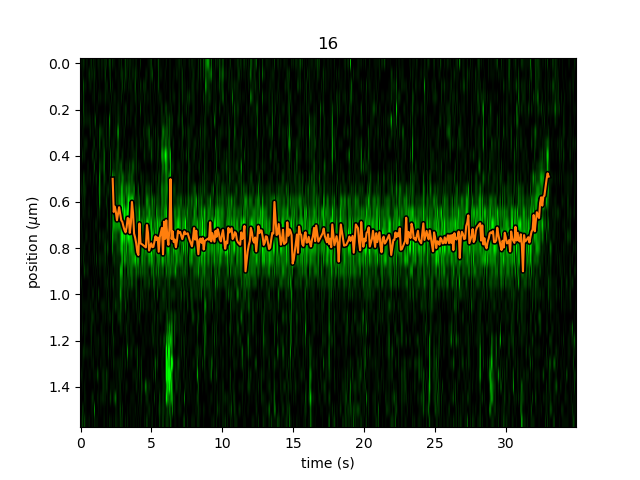Click y-axis tick label "0.8"

(x=59, y=249)
